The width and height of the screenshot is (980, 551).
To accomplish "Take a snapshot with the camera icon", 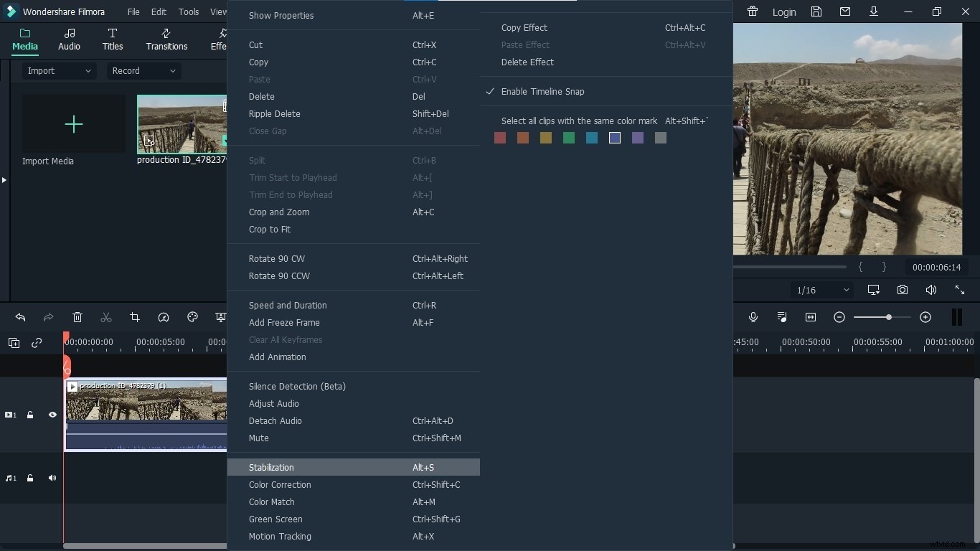I will (x=903, y=289).
